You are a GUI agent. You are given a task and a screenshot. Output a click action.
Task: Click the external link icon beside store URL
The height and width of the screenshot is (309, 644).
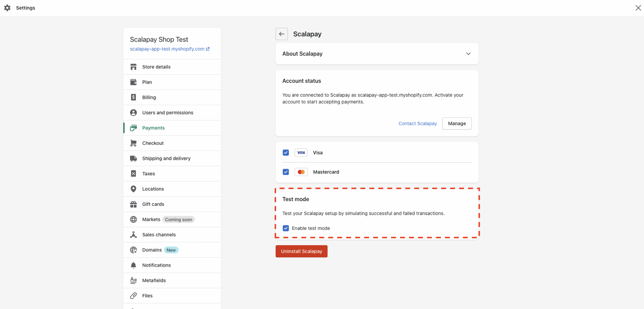(x=208, y=49)
